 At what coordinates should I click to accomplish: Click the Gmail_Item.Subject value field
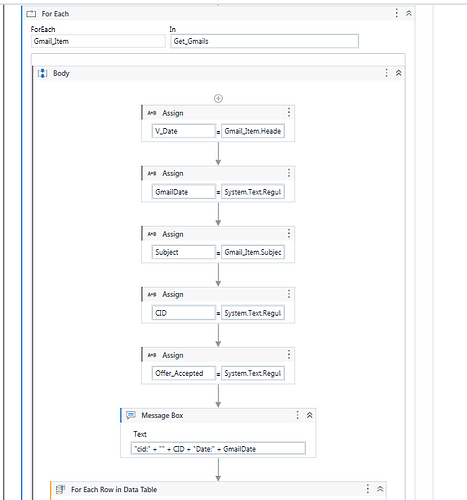[x=253, y=252]
